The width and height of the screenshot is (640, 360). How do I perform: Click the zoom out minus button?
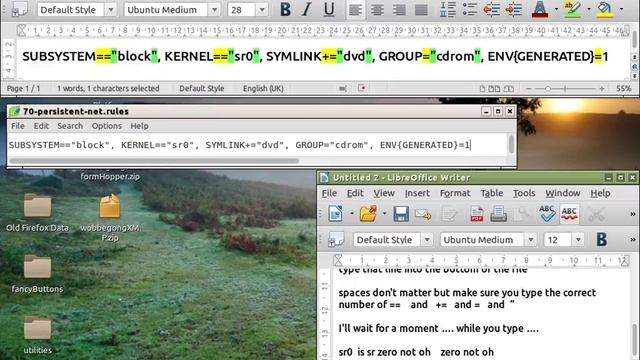[x=529, y=89]
